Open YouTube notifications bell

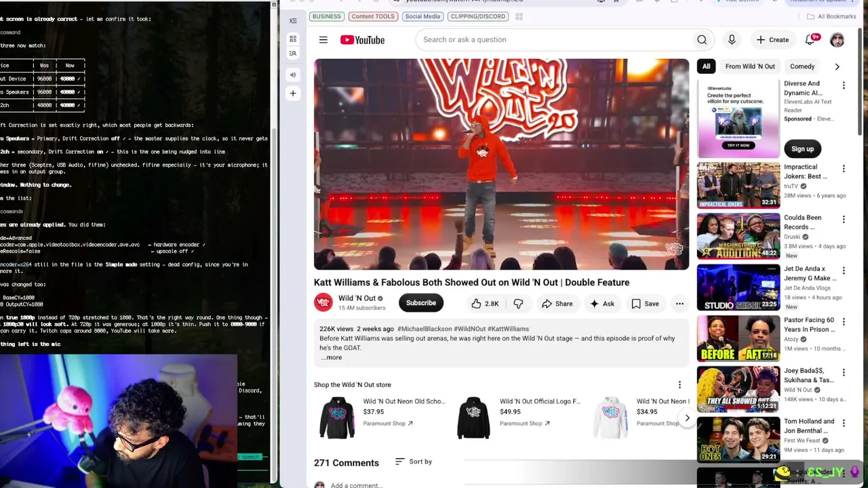[810, 40]
